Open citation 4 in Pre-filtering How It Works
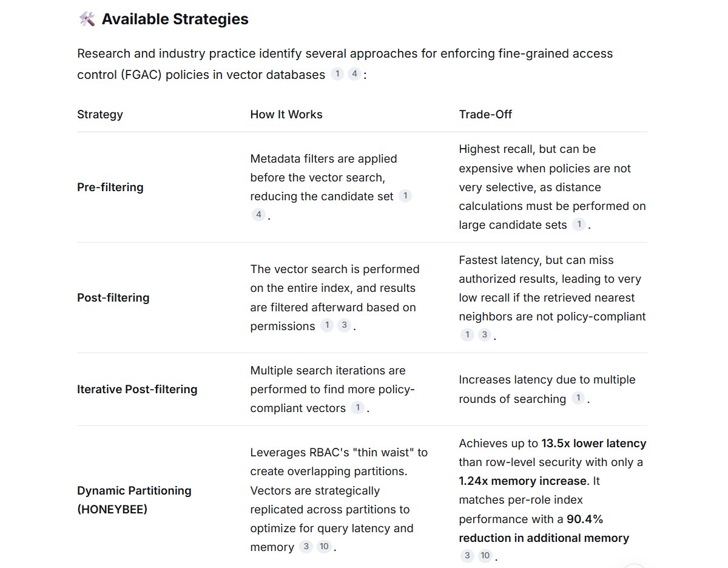The width and height of the screenshot is (728, 568). coord(258,215)
